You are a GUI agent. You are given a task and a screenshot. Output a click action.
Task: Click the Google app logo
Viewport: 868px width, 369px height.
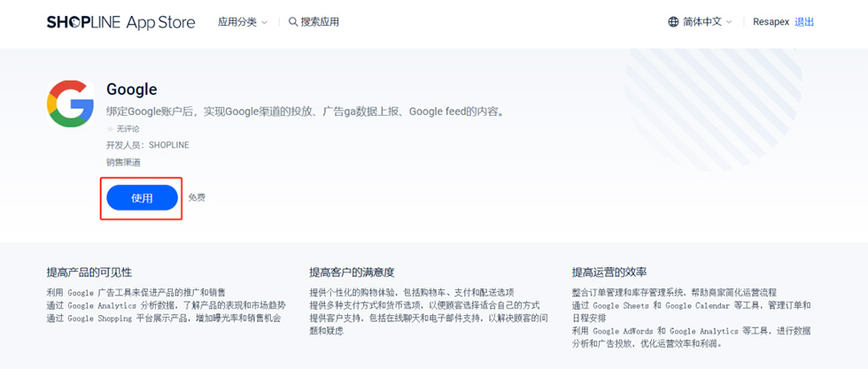point(70,104)
